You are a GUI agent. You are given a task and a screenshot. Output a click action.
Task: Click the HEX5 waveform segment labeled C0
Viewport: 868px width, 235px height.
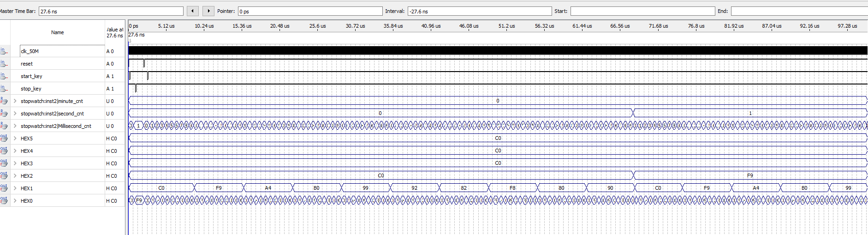tap(498, 138)
